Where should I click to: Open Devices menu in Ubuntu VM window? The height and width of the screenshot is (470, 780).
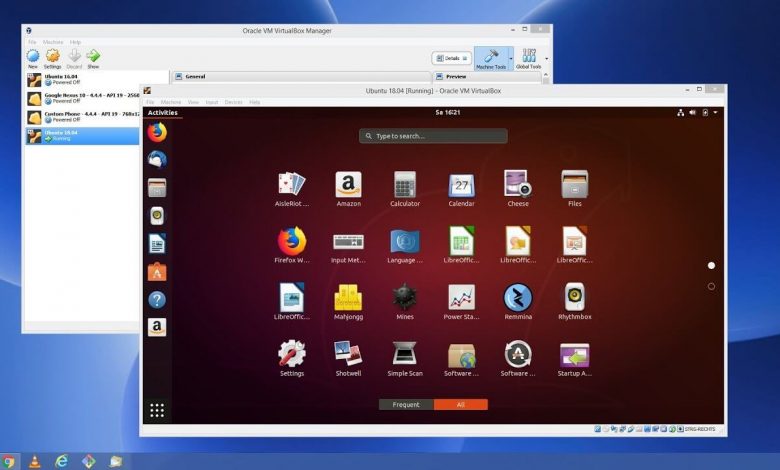pyautogui.click(x=233, y=102)
